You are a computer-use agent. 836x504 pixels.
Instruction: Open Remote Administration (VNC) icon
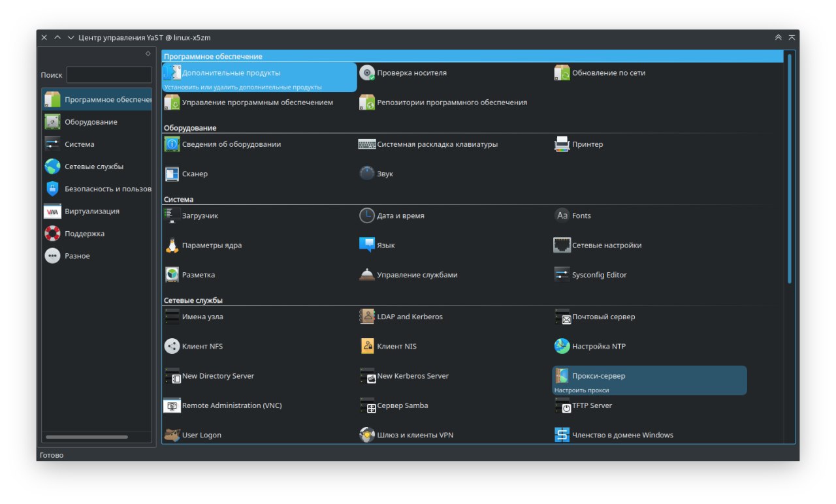[x=172, y=405]
